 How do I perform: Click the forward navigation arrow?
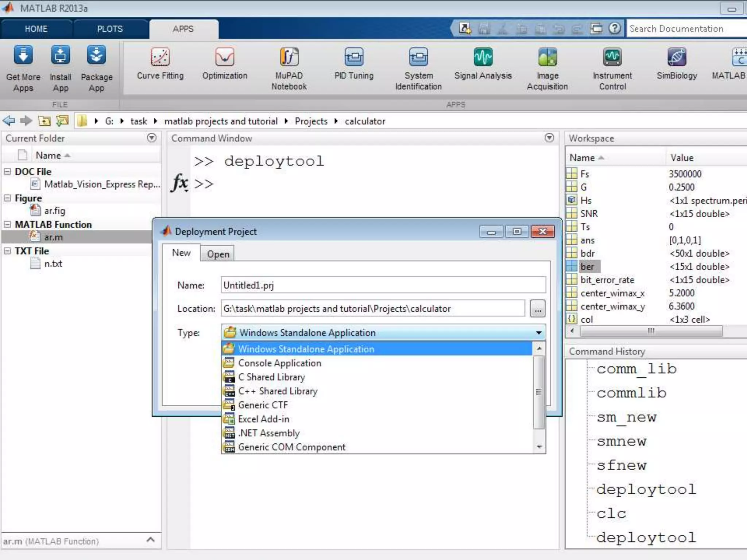[x=26, y=121]
